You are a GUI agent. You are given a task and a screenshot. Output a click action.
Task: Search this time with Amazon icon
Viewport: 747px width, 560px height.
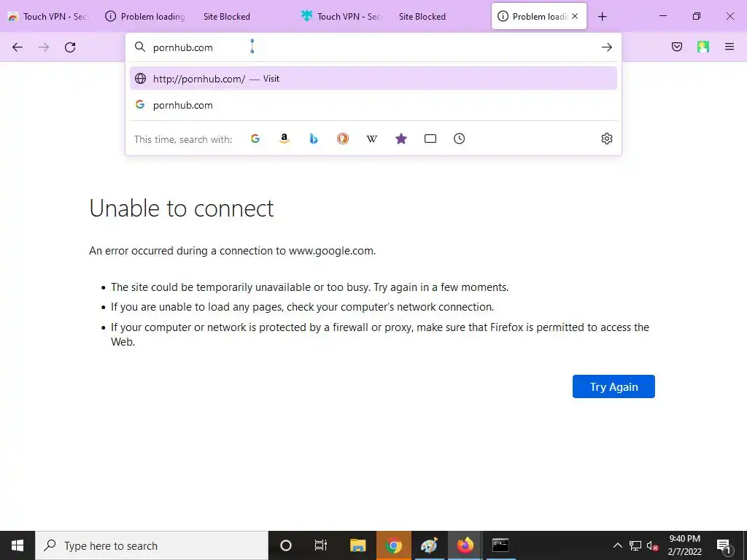click(x=285, y=139)
